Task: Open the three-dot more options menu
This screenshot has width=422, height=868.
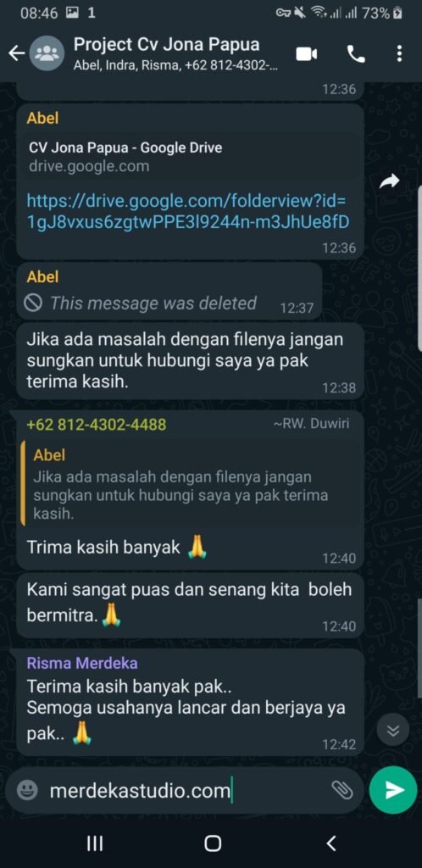Action: (399, 53)
